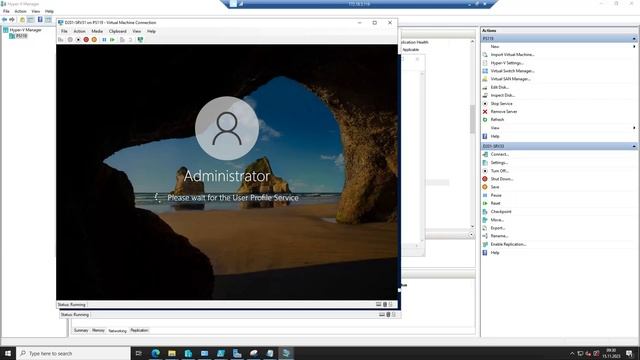This screenshot has height=360, width=640.
Task: Open Microsoft Edge from taskbar
Action: pyautogui.click(x=156, y=353)
